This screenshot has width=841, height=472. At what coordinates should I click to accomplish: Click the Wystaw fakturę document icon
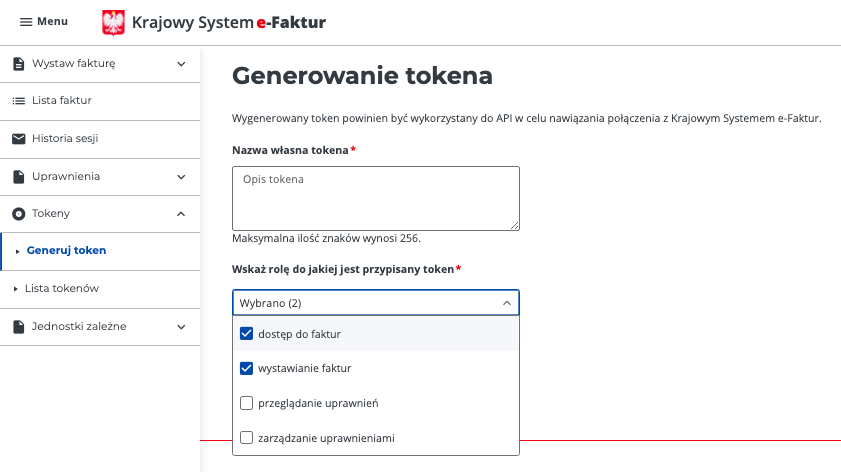tap(19, 64)
